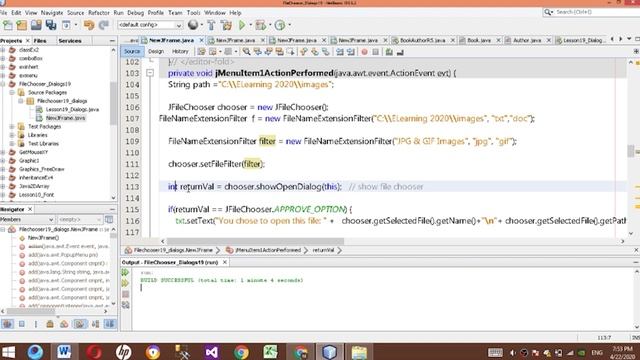
Task: Click the red record macro icon in editor toolbar
Action: 364,52
